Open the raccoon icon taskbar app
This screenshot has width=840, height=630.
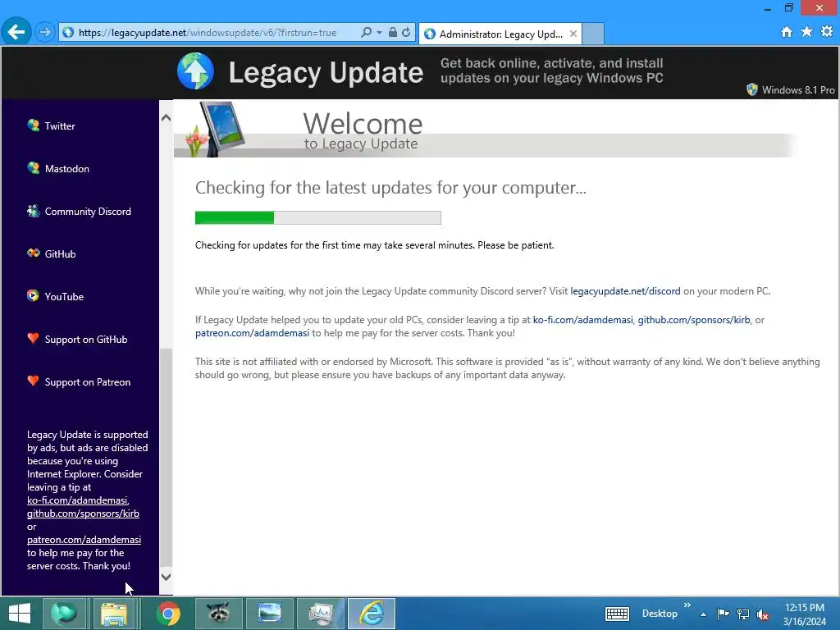click(x=218, y=614)
